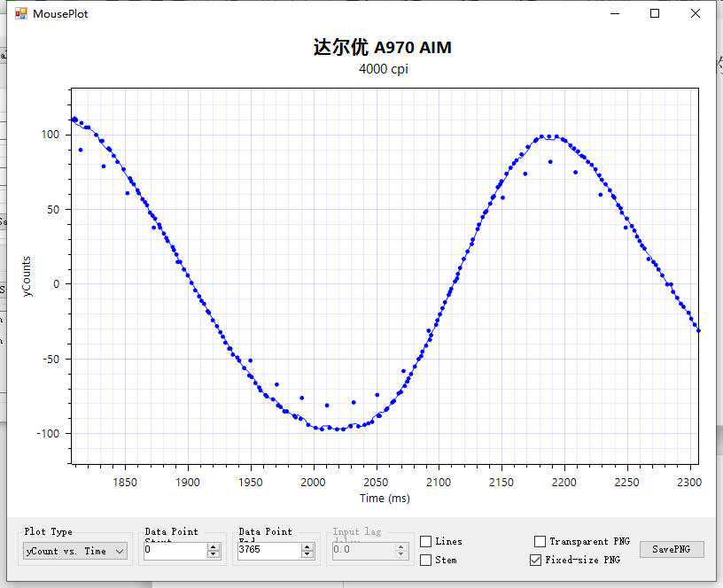
Task: Decrease Data Point End with down arrow
Action: [307, 554]
